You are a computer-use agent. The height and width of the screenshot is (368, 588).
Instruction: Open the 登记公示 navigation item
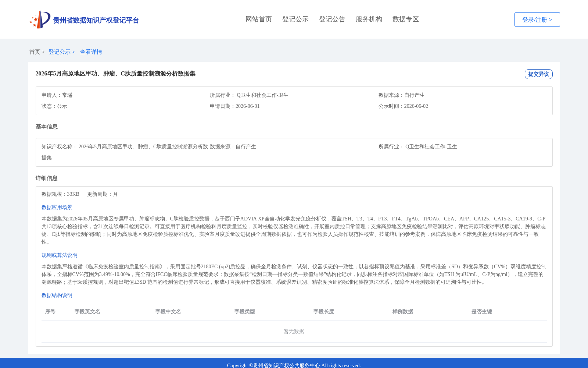(295, 19)
